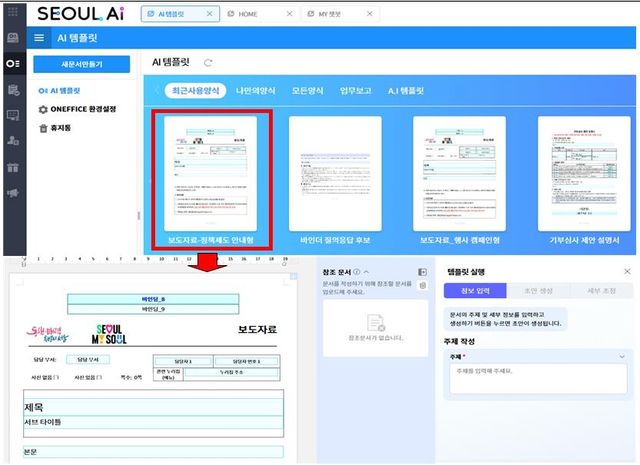640x465 pixels.
Task: Collapse the 참조 문서 section chevron
Action: [x=366, y=272]
